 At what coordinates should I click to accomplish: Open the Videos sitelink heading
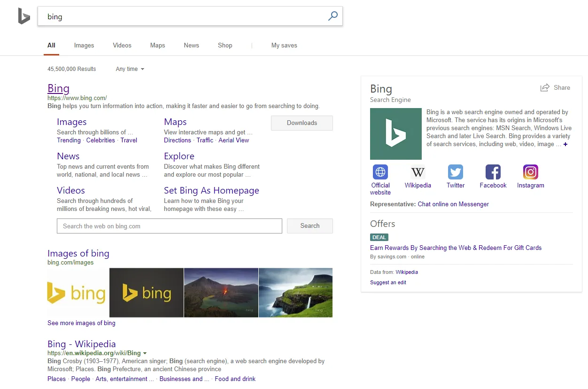(x=71, y=191)
